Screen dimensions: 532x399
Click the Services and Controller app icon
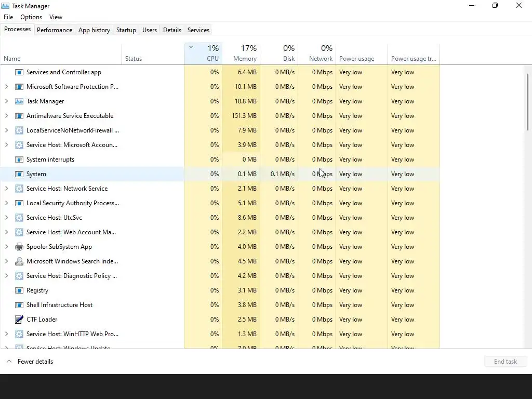click(19, 72)
